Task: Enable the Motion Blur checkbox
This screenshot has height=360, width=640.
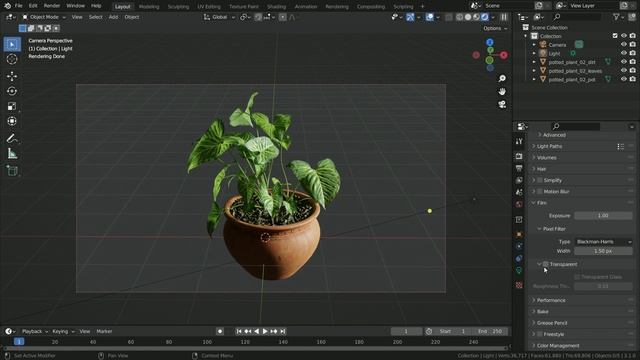Action: click(540, 191)
